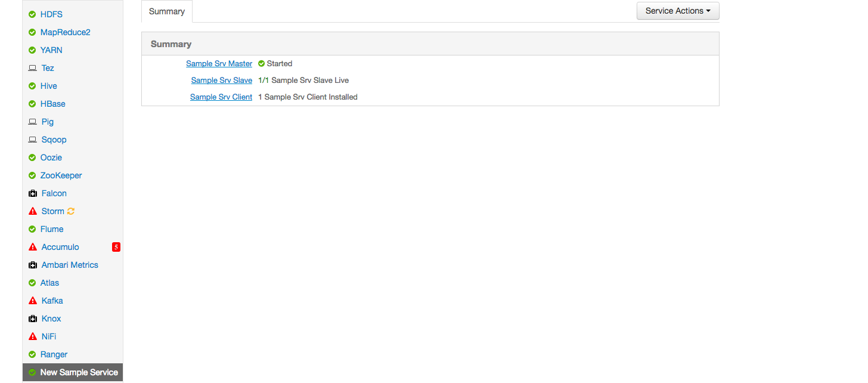Open the Sample Srv Slave link
Viewport: 868px width, 383px height.
point(221,80)
